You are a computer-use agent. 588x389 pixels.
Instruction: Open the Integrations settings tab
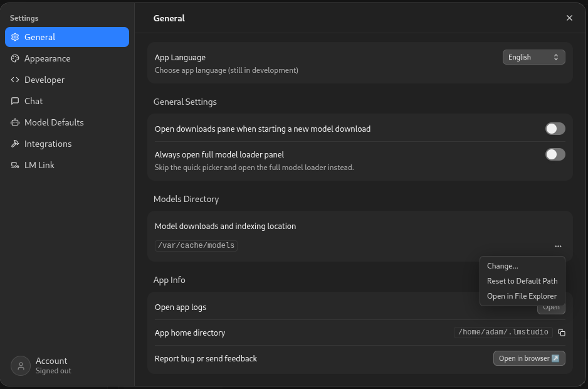[x=66, y=144]
